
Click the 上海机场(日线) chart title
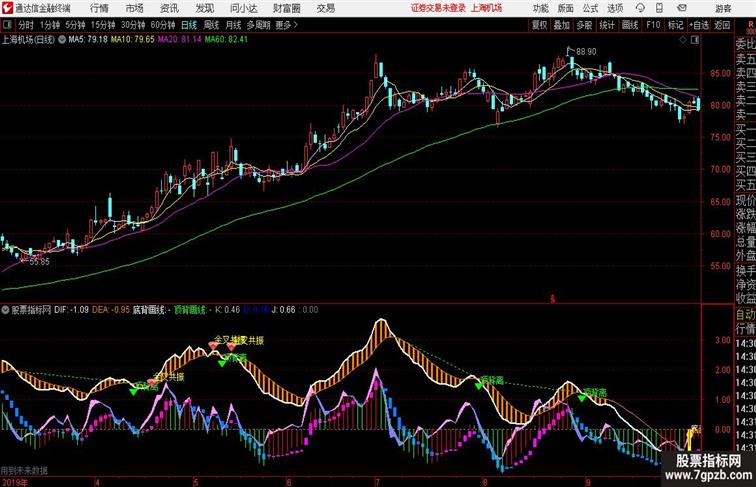pyautogui.click(x=28, y=40)
